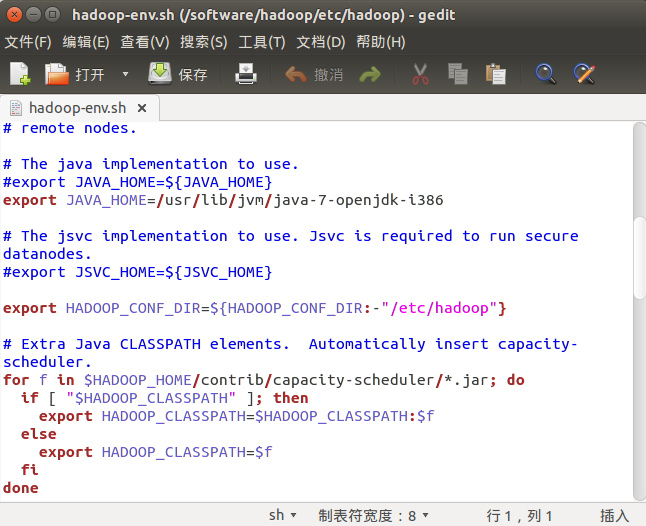Click the Print icon
The height and width of the screenshot is (526, 646).
pyautogui.click(x=246, y=74)
